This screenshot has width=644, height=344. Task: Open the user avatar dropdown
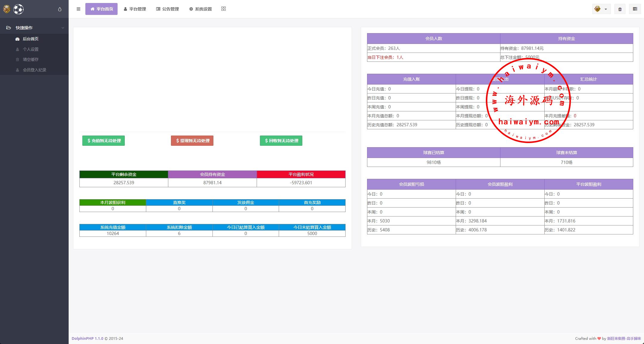pyautogui.click(x=601, y=9)
